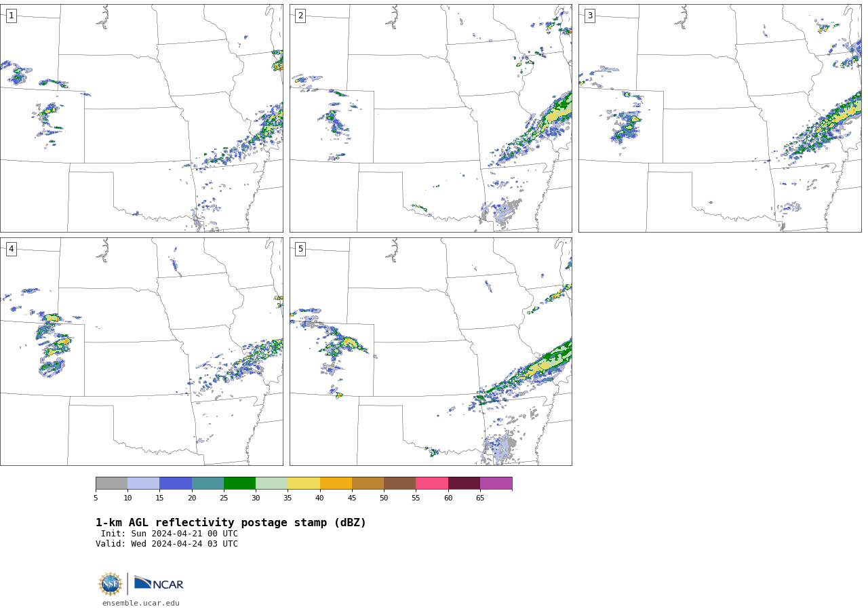Viewport: 868px width, 611px height.
Task: Click the pink 55-60 dBZ swatch
Action: pyautogui.click(x=432, y=484)
